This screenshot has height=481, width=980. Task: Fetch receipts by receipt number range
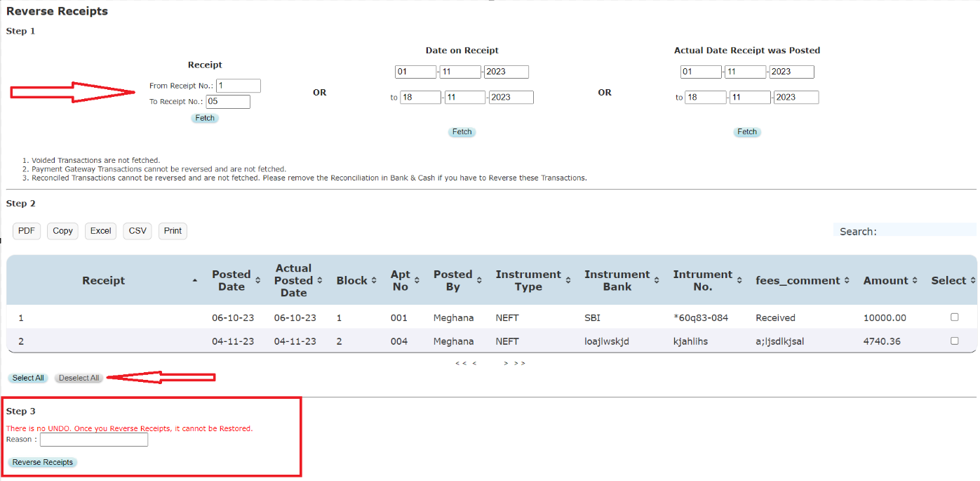204,118
